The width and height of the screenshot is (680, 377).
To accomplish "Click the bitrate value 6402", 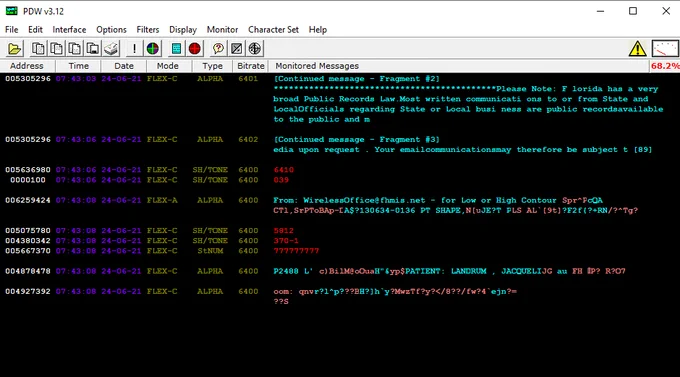I will click(x=248, y=139).
